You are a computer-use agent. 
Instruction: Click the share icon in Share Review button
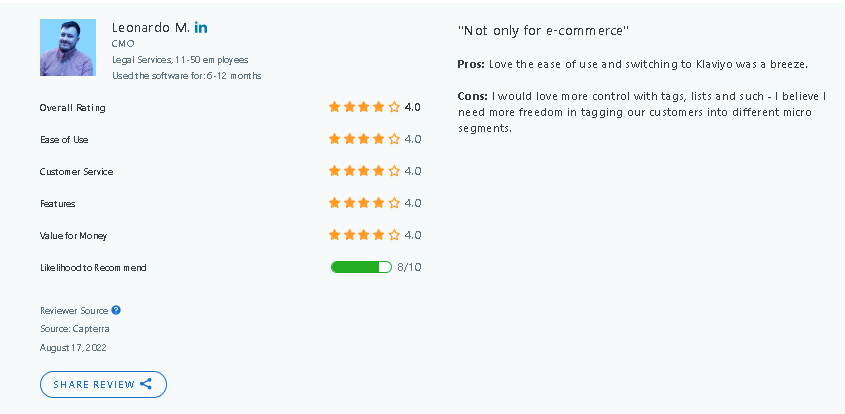(x=146, y=384)
